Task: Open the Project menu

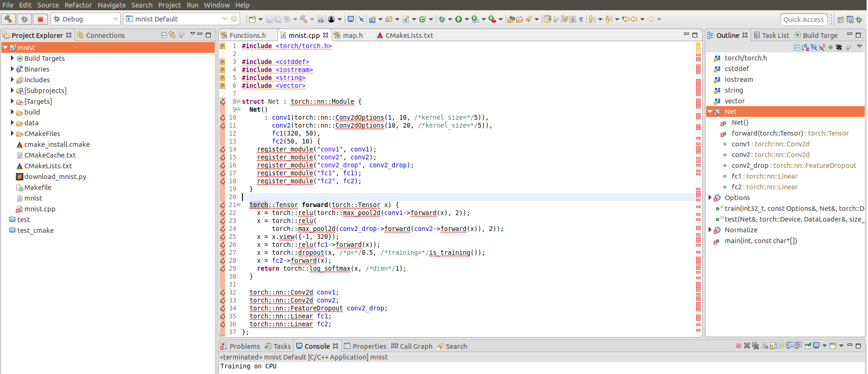Action: click(x=169, y=5)
